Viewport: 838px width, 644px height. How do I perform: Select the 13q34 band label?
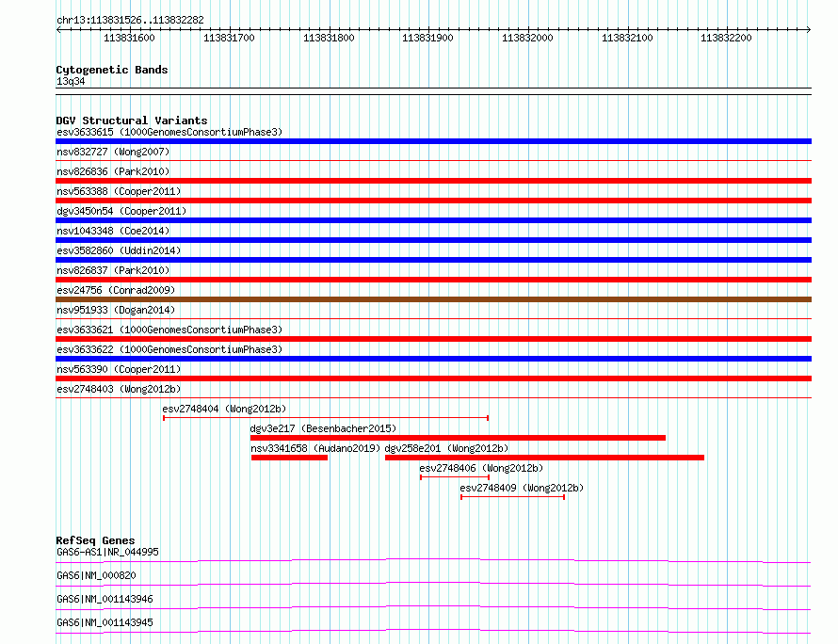pos(71,81)
